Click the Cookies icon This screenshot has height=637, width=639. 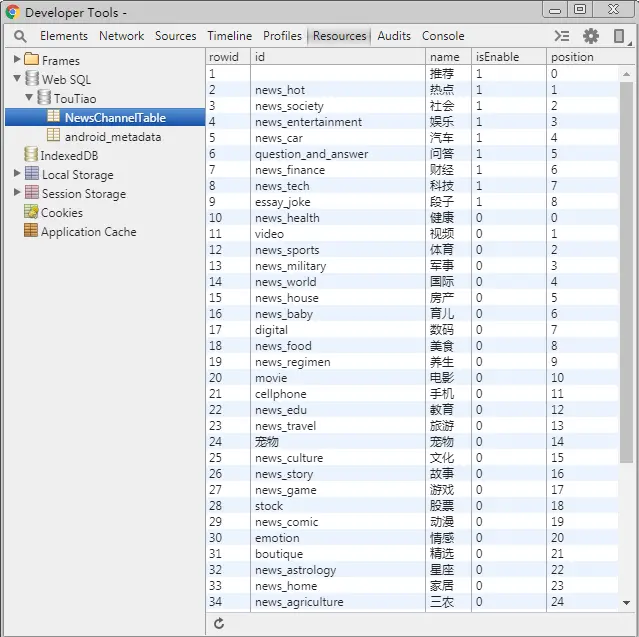[31, 211]
